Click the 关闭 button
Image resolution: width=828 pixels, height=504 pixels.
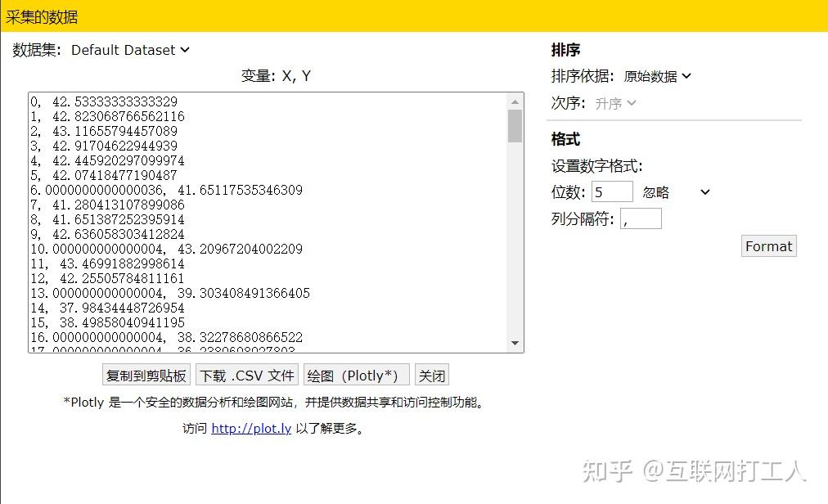(x=431, y=374)
